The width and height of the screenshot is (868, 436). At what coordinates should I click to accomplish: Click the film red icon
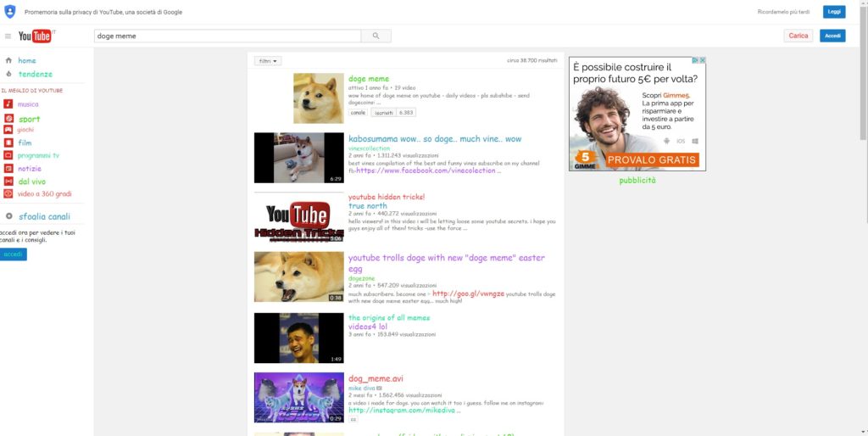(8, 143)
